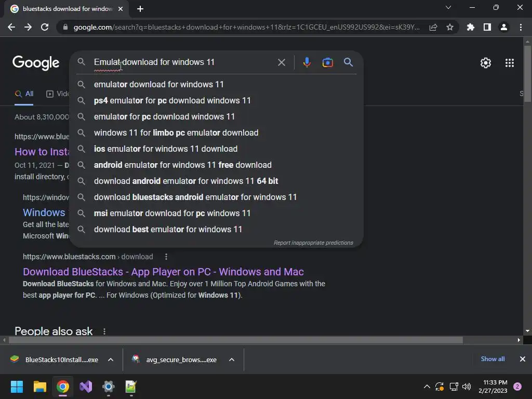This screenshot has height=399, width=532.
Task: Bookmark this page with star icon
Action: (x=450, y=27)
